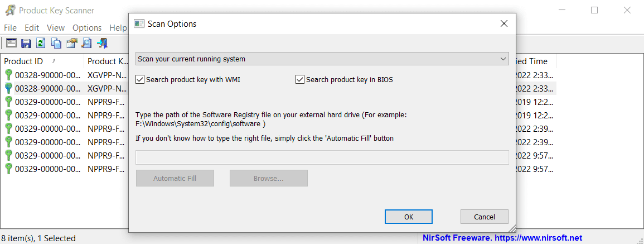
Task: Sort by the Product ID column header
Action: (23, 61)
